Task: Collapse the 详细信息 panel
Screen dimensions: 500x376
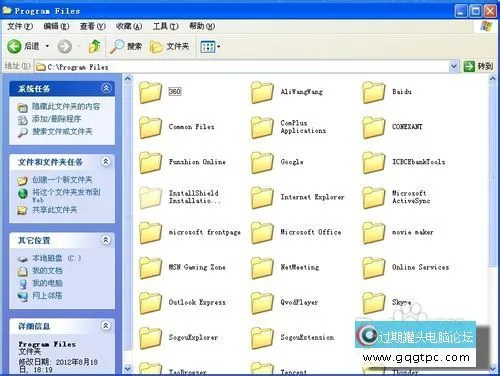Action: [x=106, y=326]
